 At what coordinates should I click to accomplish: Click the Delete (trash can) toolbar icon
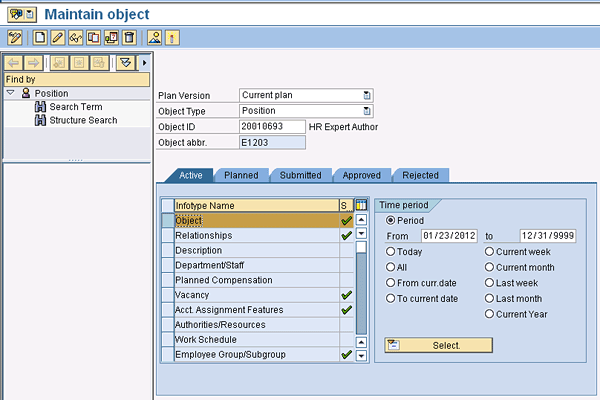(x=129, y=38)
